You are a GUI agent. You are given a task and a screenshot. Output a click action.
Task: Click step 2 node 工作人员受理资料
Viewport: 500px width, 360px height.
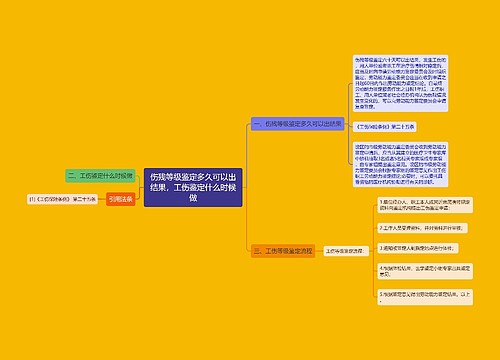point(422,228)
